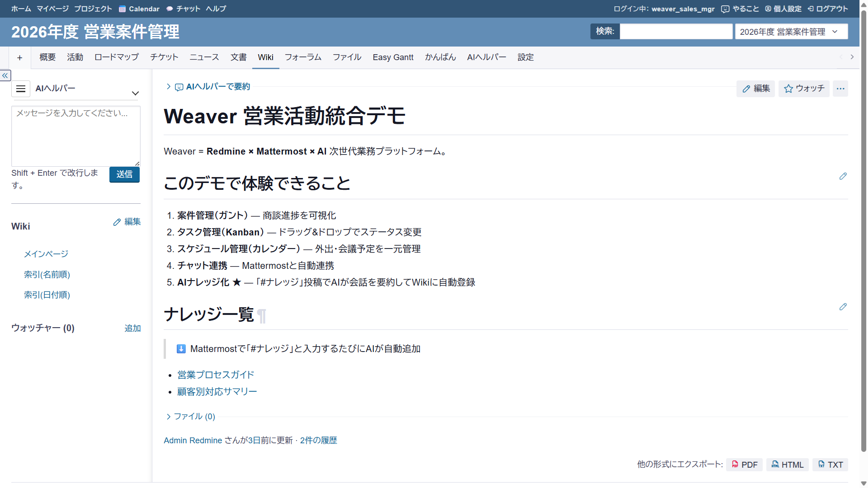Click the 2026年度 営業案件管理 project title

[95, 32]
